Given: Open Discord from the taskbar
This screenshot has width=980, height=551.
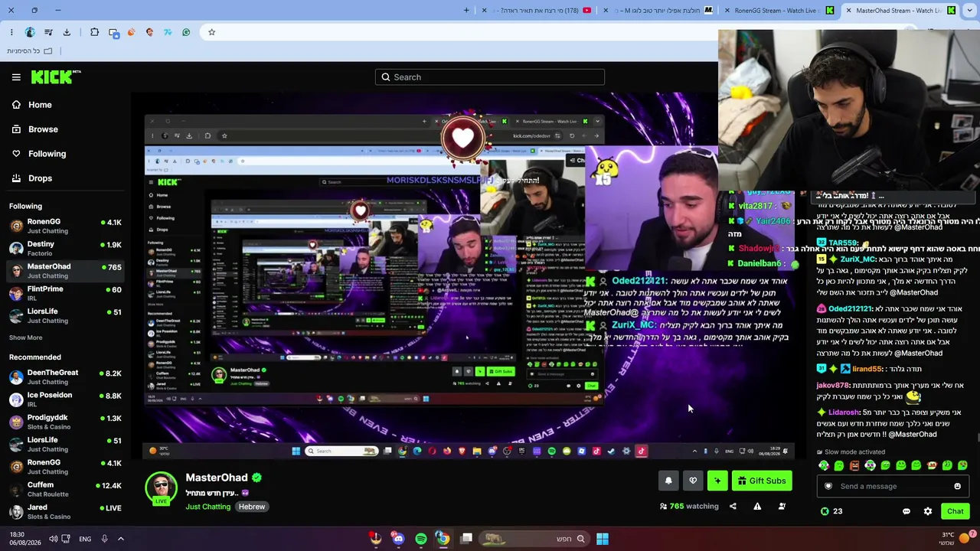Looking at the screenshot, I should [398, 539].
